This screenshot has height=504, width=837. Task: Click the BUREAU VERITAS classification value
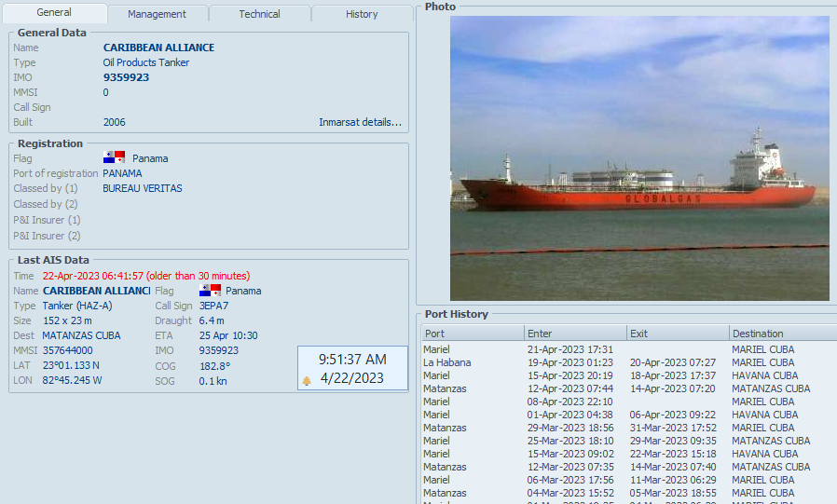(x=143, y=188)
